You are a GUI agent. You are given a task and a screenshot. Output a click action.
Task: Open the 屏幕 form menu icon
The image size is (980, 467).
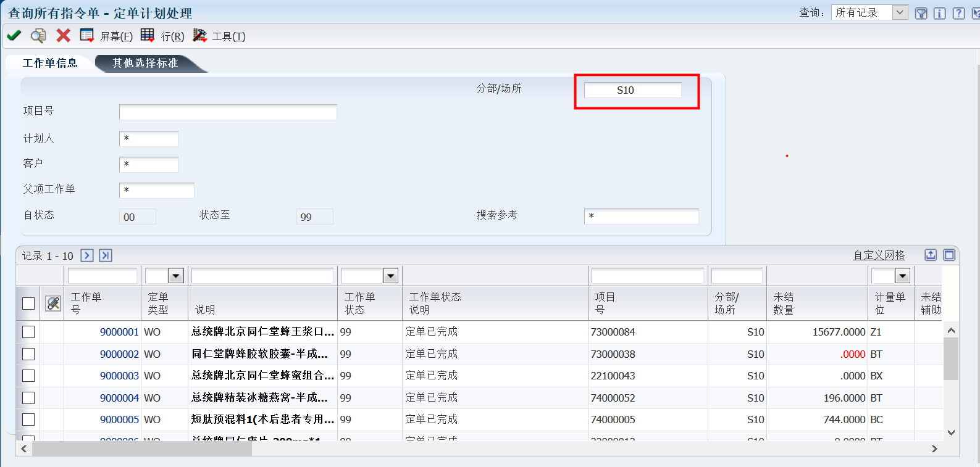(x=87, y=36)
